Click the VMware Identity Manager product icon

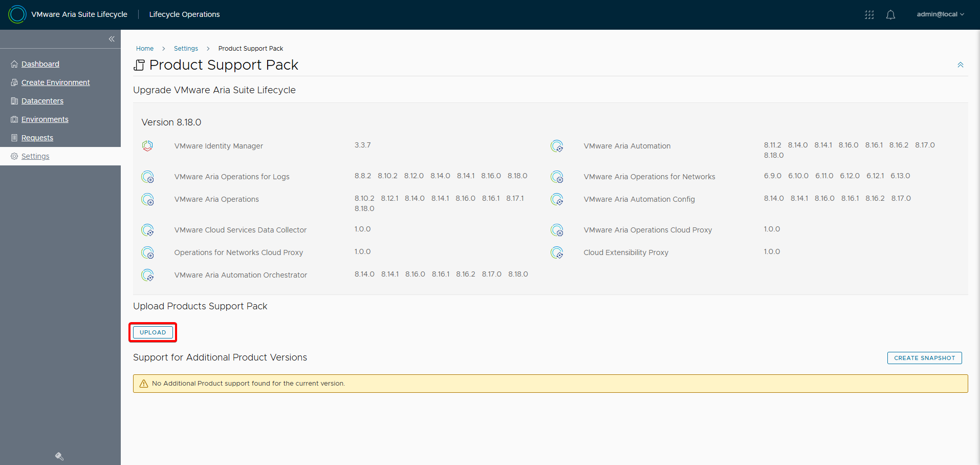click(x=147, y=146)
